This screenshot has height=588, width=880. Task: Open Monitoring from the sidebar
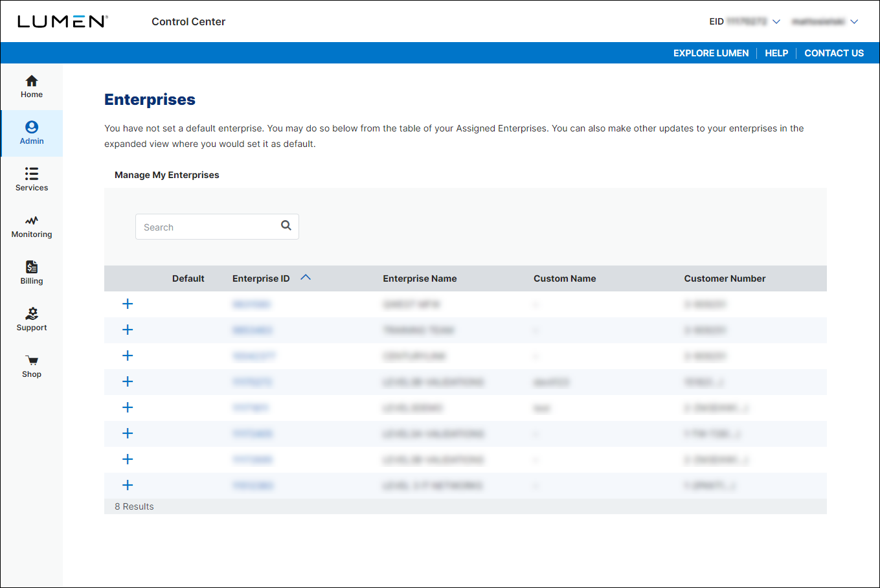[32, 227]
